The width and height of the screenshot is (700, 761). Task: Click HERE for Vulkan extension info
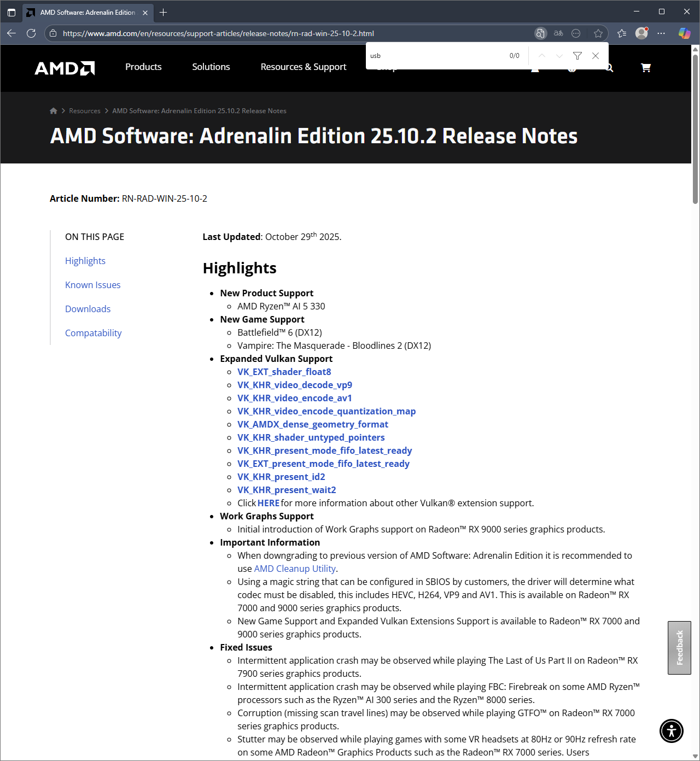(269, 503)
